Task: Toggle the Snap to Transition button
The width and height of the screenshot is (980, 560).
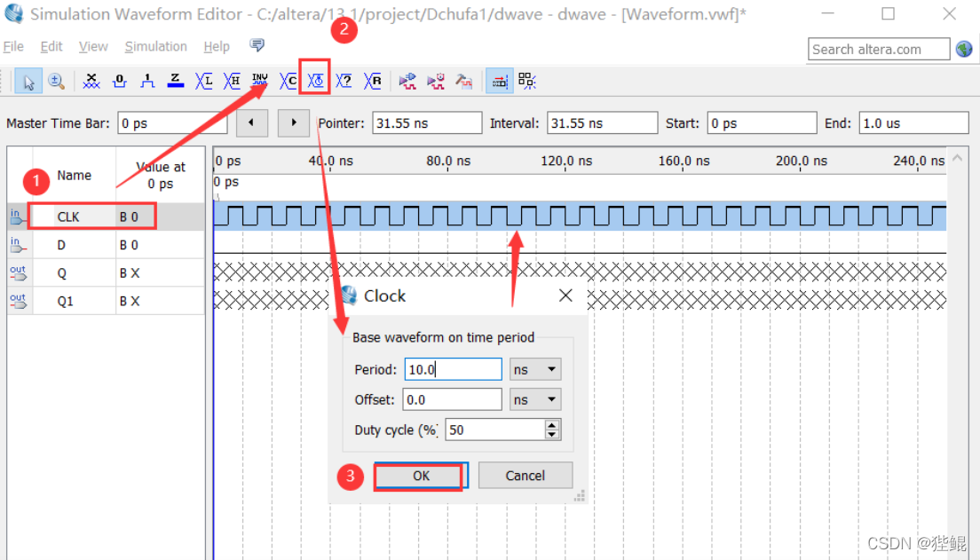Action: (500, 82)
